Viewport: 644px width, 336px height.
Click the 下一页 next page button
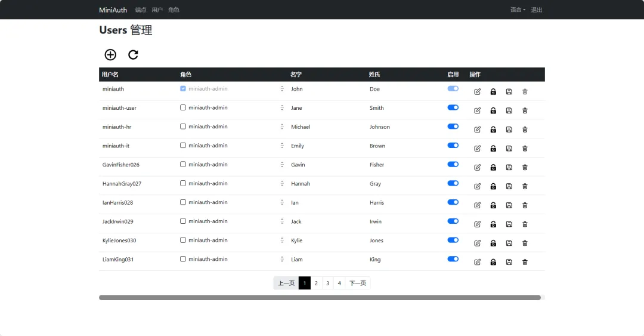click(x=358, y=283)
